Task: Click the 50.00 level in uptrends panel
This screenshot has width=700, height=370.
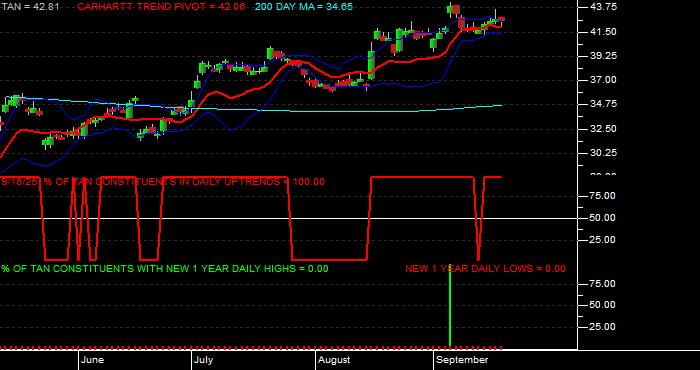Action: (x=603, y=218)
